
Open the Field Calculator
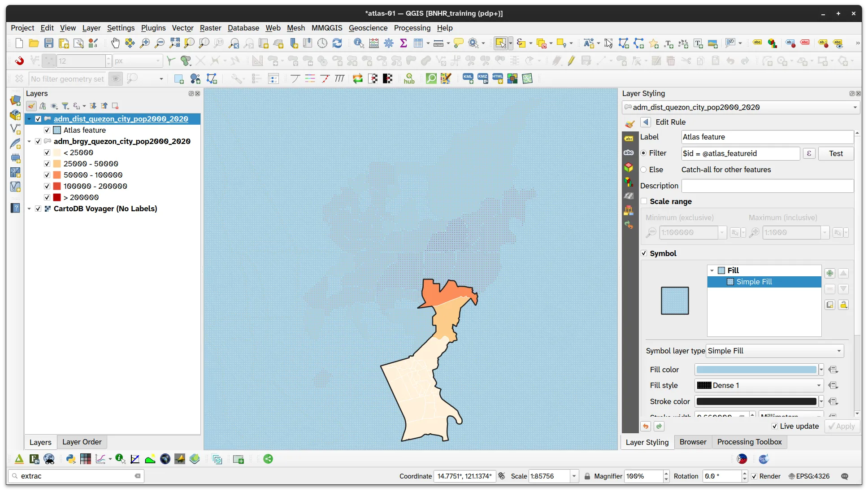pos(373,43)
